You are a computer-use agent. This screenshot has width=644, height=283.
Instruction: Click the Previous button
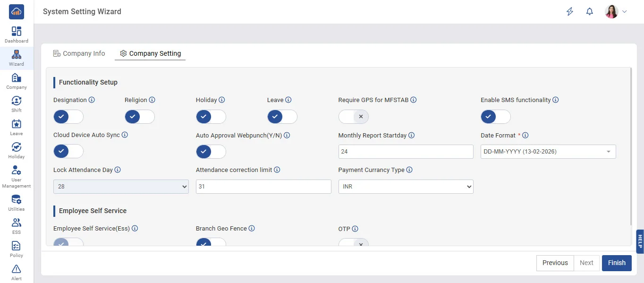(x=555, y=263)
